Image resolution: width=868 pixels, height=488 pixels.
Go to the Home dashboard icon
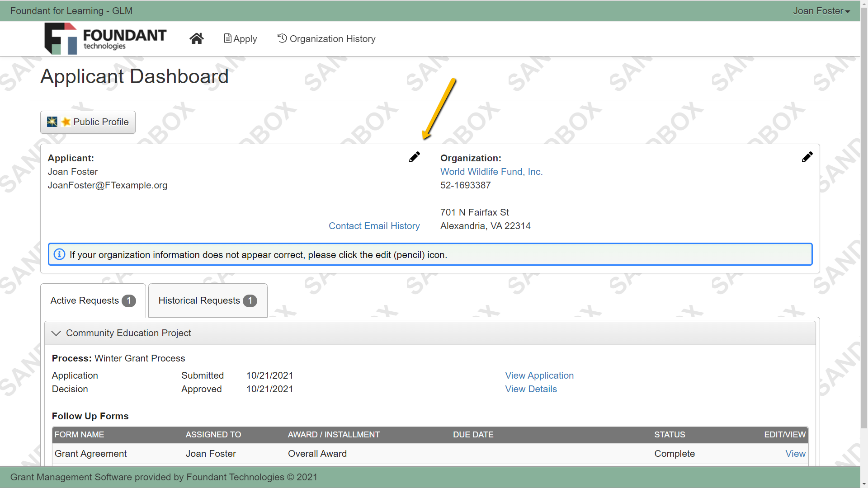click(x=196, y=39)
